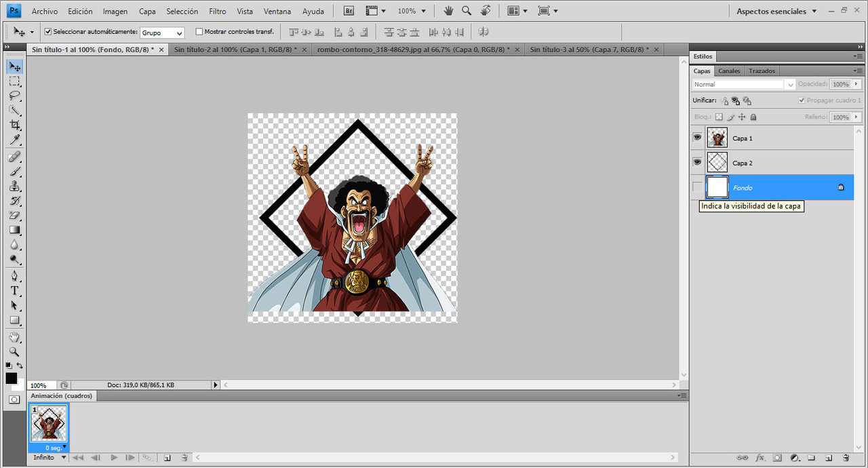868x468 pixels.
Task: Switch to the Canales tab
Action: (x=729, y=71)
